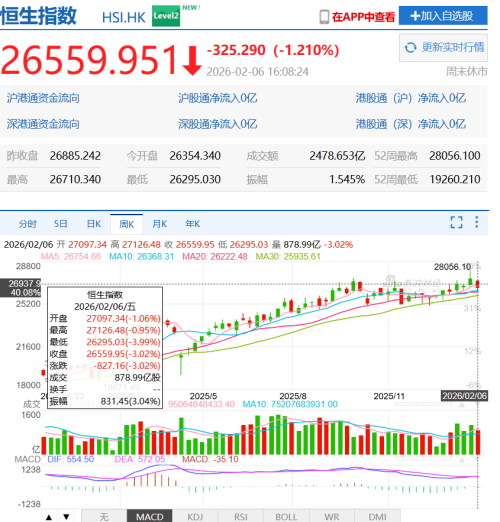Click the up triangle below the chart
This screenshot has width=500, height=522.
pyautogui.click(x=49, y=517)
